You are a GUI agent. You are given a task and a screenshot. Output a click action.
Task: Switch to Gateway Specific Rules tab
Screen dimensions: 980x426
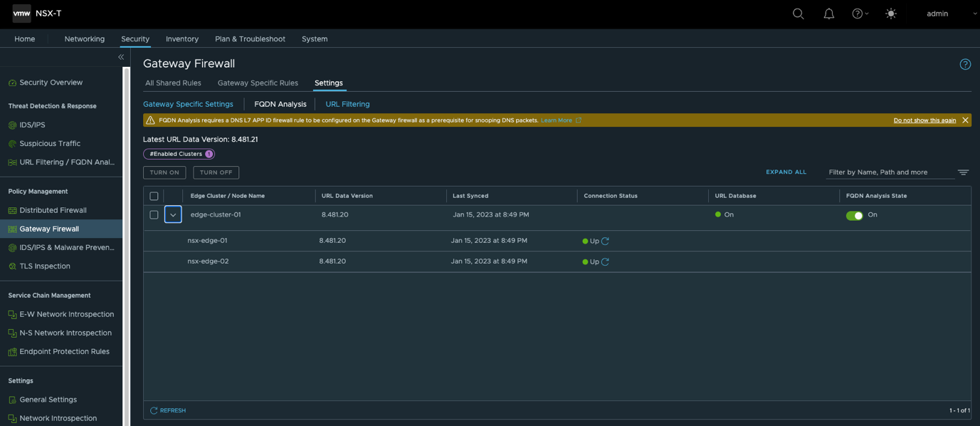coord(258,83)
